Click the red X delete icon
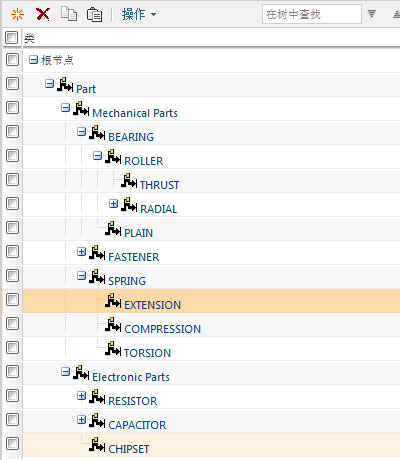The image size is (400, 460). (43, 14)
